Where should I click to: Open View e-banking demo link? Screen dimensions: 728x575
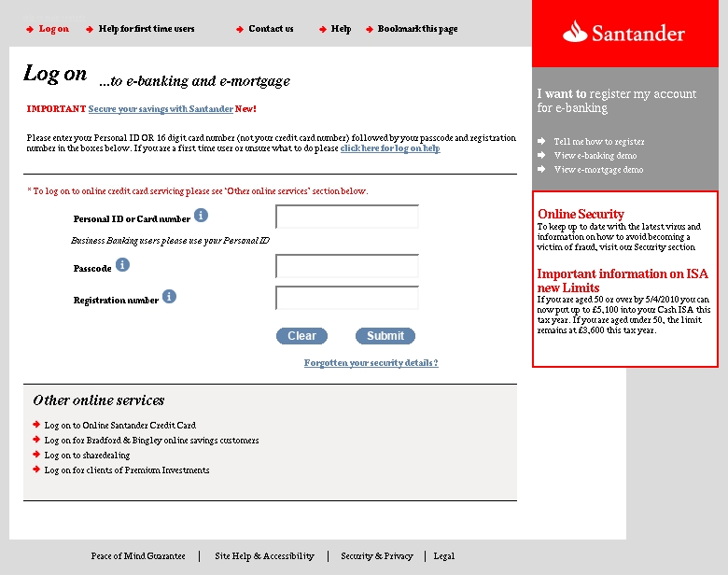pyautogui.click(x=595, y=155)
